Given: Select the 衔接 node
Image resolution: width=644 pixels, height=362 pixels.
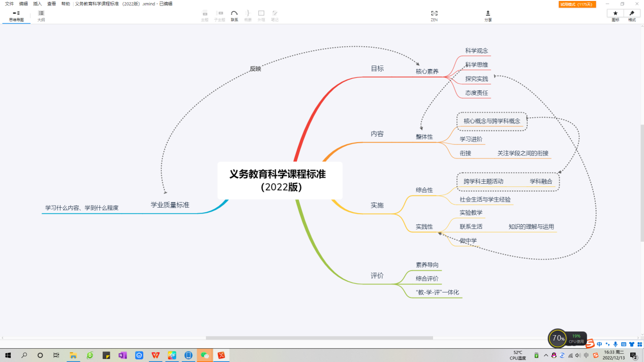Looking at the screenshot, I should (466, 153).
